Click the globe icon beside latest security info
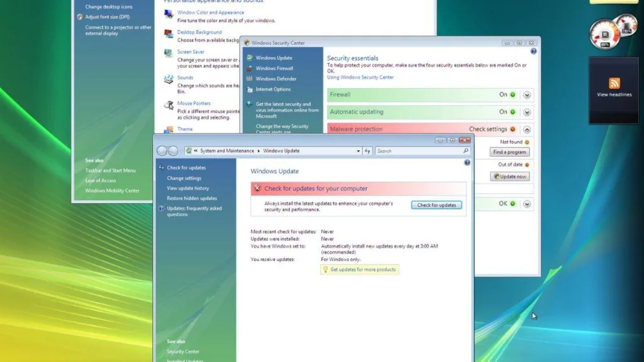 249,104
